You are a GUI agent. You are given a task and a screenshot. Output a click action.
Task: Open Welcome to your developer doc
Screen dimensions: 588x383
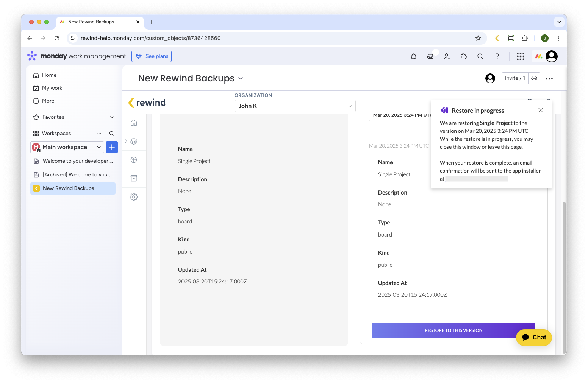point(73,161)
